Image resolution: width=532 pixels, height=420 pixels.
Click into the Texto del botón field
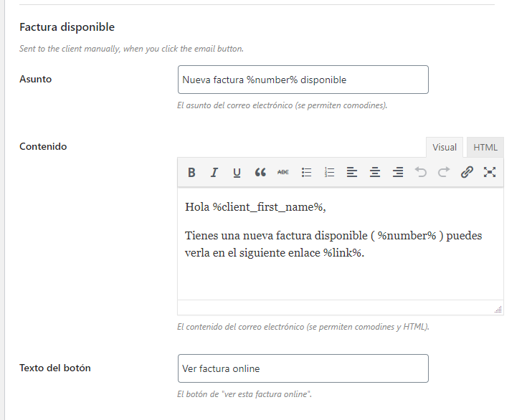point(303,368)
